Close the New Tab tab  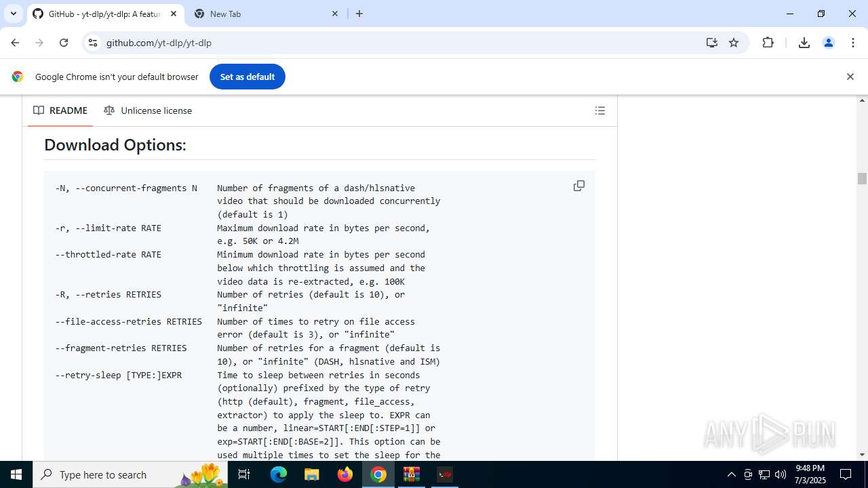pyautogui.click(x=335, y=14)
